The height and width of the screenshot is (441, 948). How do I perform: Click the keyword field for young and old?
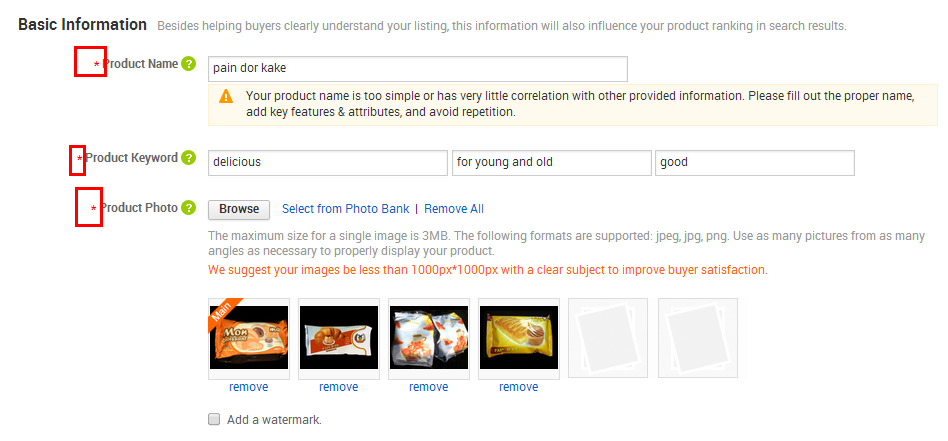click(x=551, y=163)
